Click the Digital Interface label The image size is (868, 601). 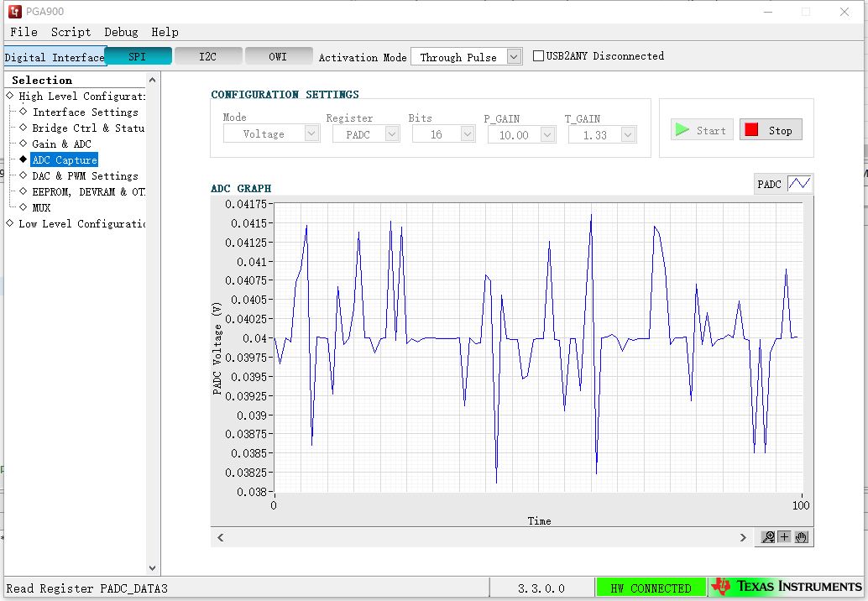[x=55, y=58]
